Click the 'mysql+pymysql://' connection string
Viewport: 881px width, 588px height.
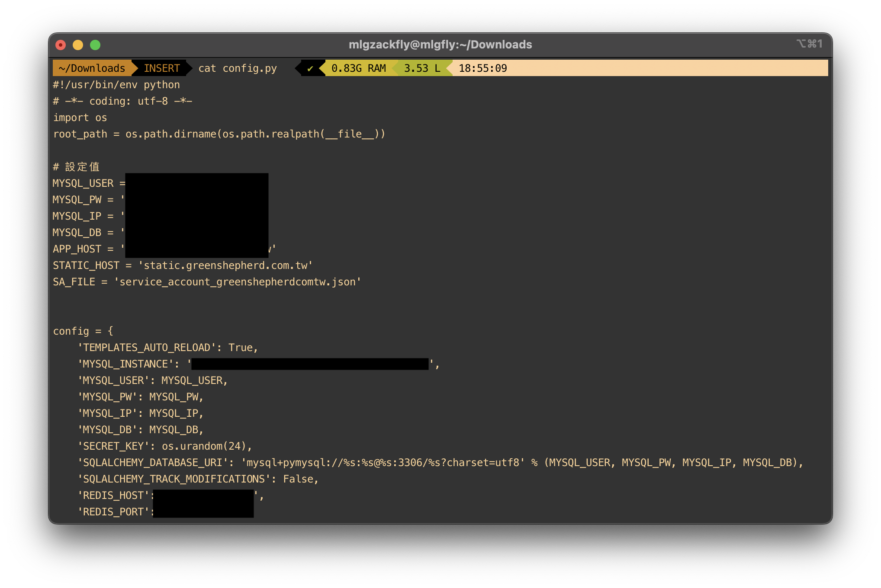pos(383,463)
